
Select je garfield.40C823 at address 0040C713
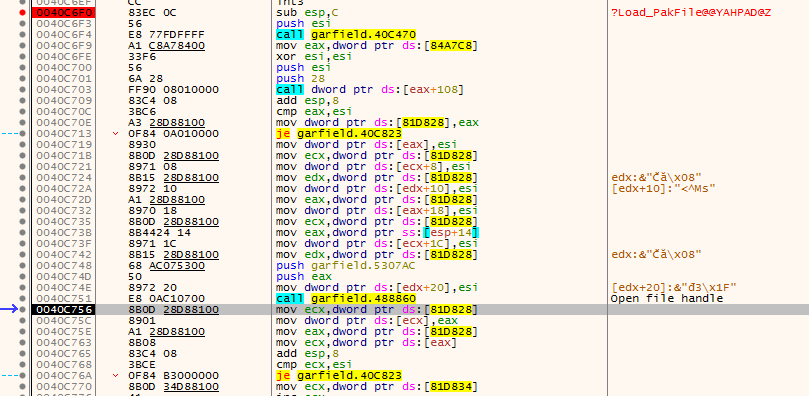pyautogui.click(x=339, y=134)
